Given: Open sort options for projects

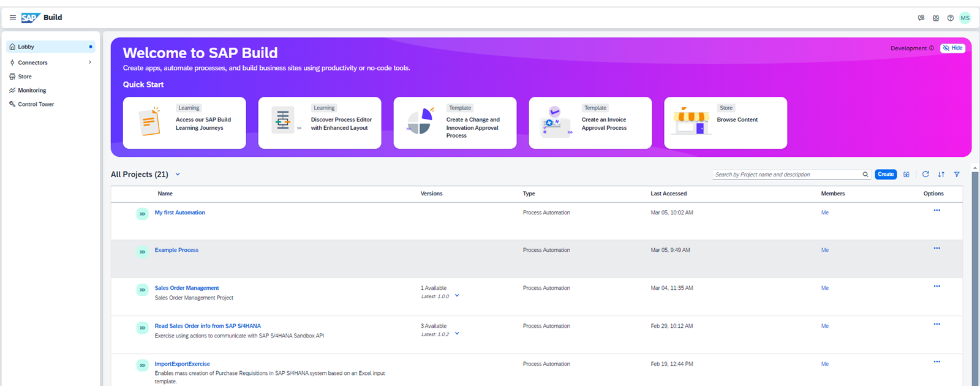Looking at the screenshot, I should [941, 175].
